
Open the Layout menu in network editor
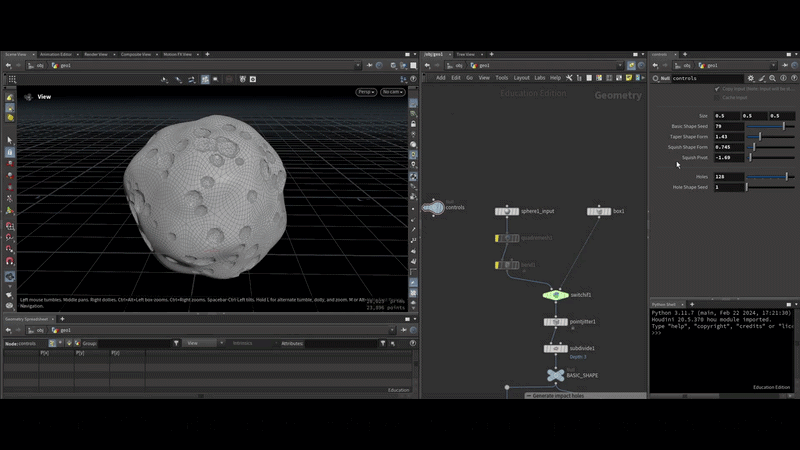521,78
